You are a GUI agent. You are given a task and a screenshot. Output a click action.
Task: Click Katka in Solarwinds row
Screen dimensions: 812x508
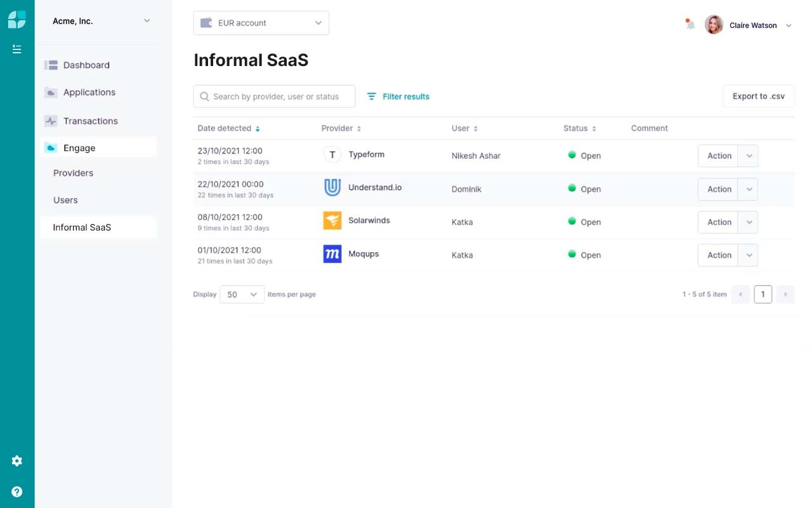(462, 222)
